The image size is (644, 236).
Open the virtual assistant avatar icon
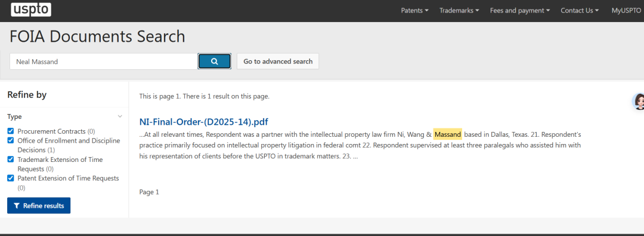(638, 102)
